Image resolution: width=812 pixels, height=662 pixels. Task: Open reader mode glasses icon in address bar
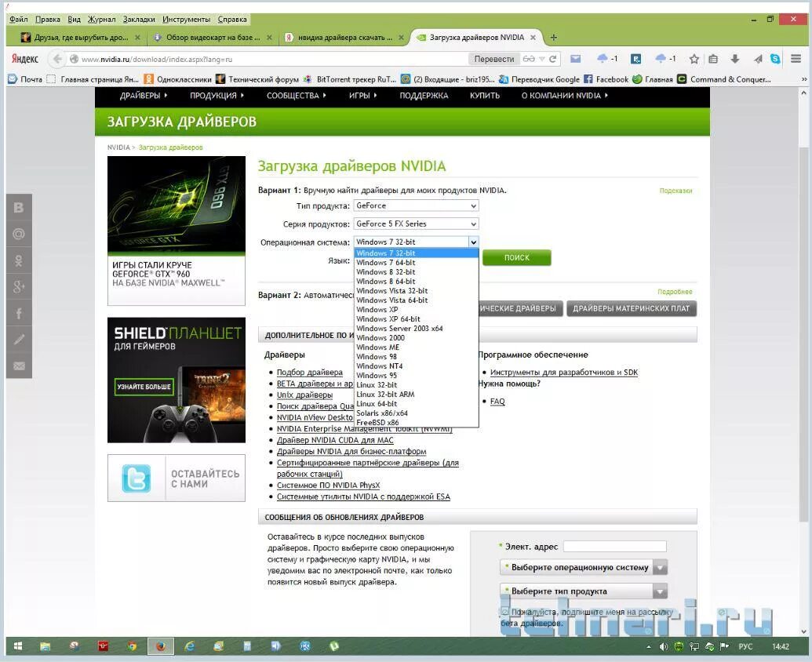coord(529,59)
